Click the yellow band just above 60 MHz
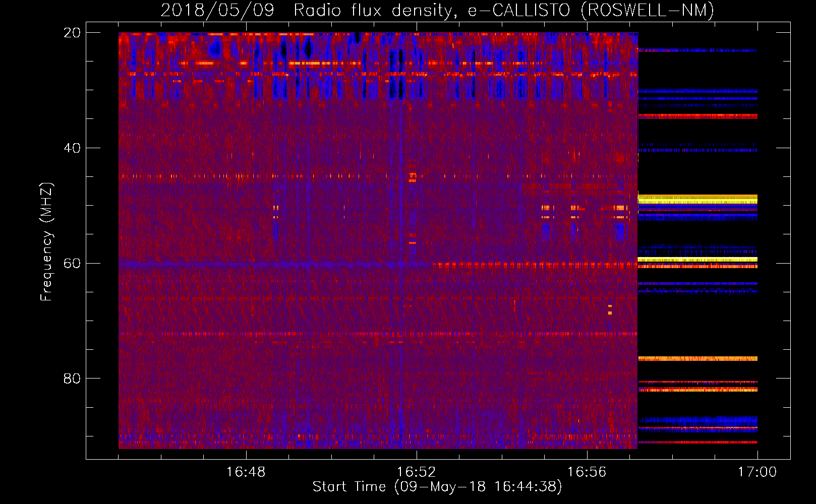The image size is (816, 504). point(697,260)
